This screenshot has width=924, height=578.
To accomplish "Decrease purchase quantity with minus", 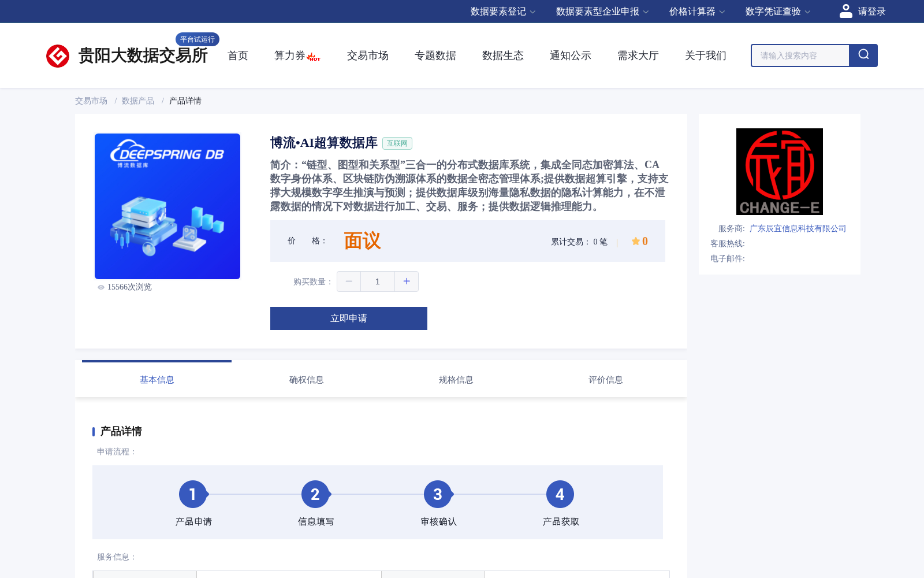I will tap(349, 281).
